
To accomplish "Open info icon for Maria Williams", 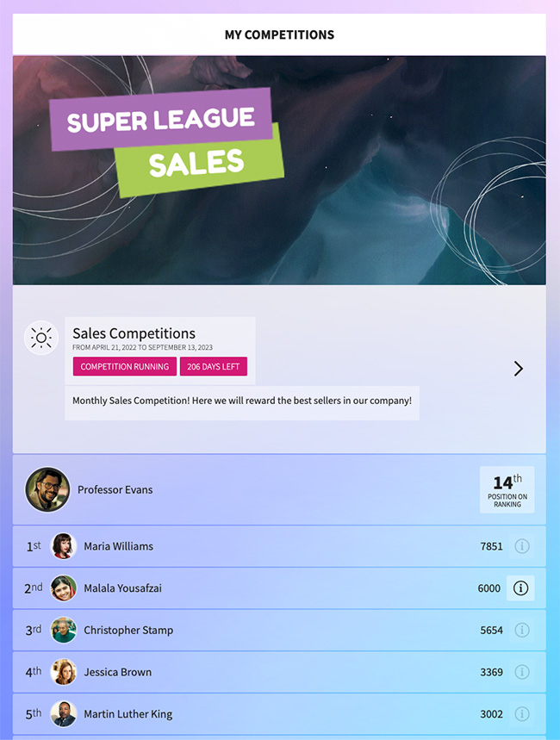I will coord(521,546).
